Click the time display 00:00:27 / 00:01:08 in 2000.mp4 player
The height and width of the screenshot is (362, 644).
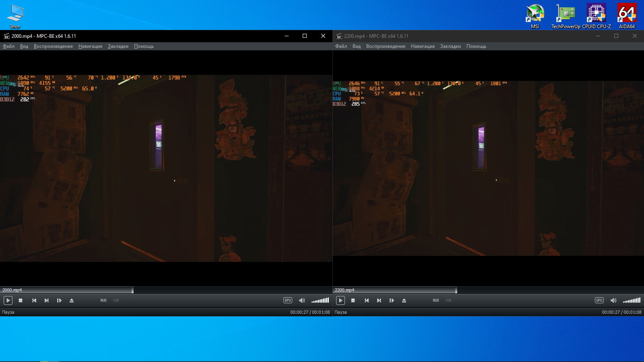tap(310, 312)
